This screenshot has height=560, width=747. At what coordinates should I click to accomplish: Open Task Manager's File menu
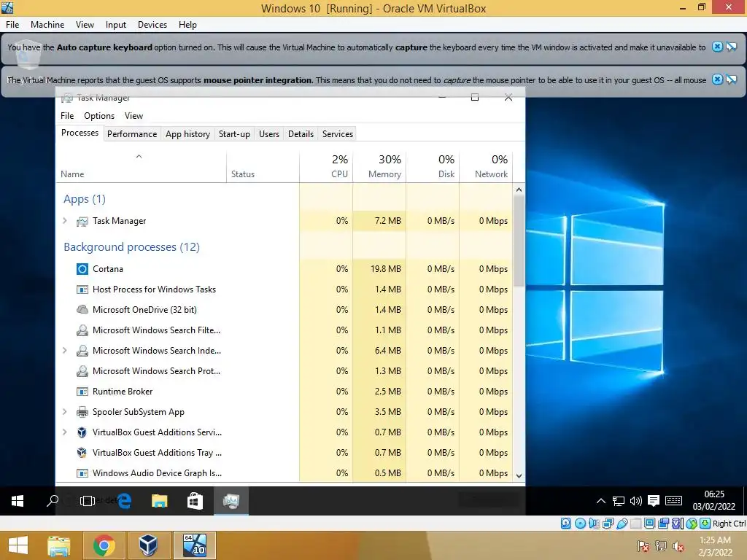[x=67, y=116]
